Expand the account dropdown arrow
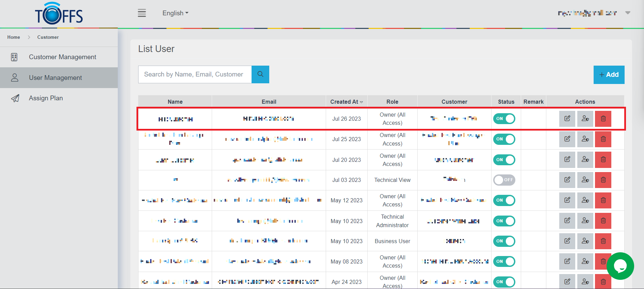Image resolution: width=644 pixels, height=289 pixels. [x=628, y=13]
